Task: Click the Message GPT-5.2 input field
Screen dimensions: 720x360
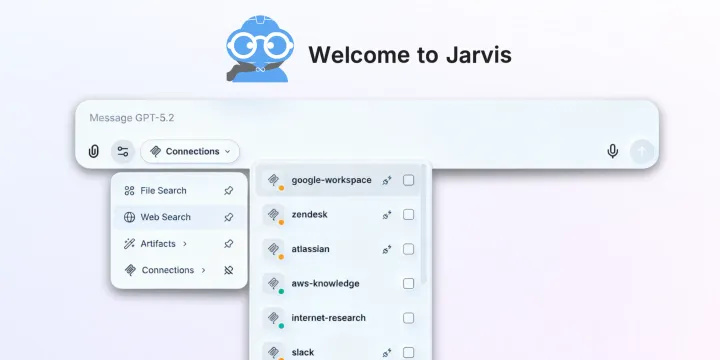Action: pyautogui.click(x=366, y=118)
